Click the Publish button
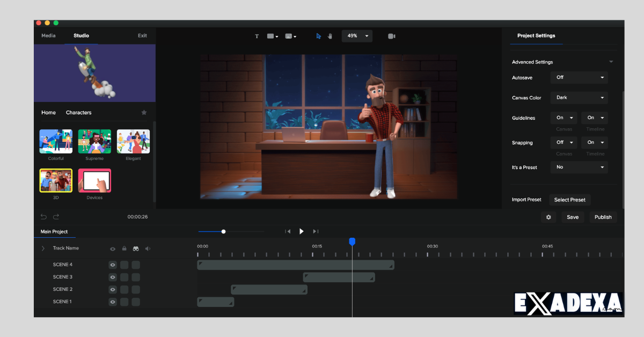The width and height of the screenshot is (644, 337). (x=603, y=217)
